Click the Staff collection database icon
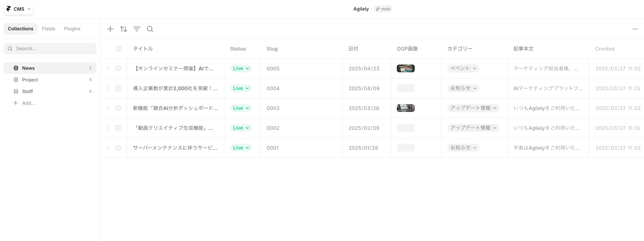644x241 pixels. pos(16,92)
